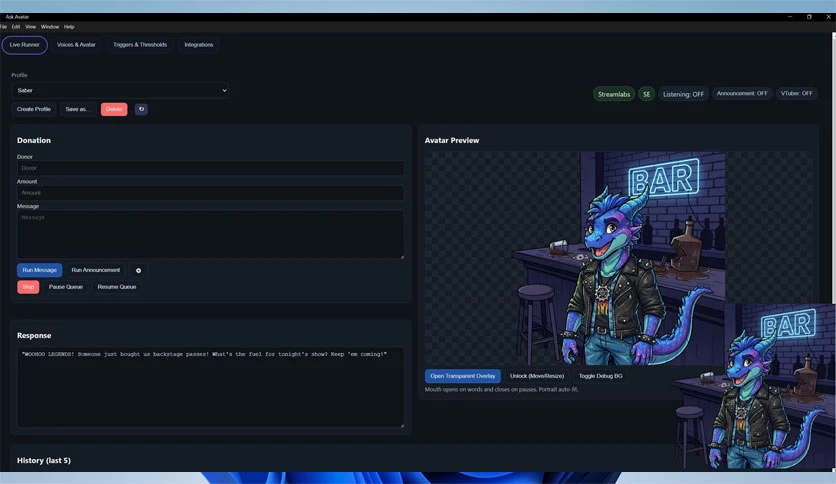Click the Streamlabs status badge
This screenshot has height=484, width=836.
pos(614,94)
